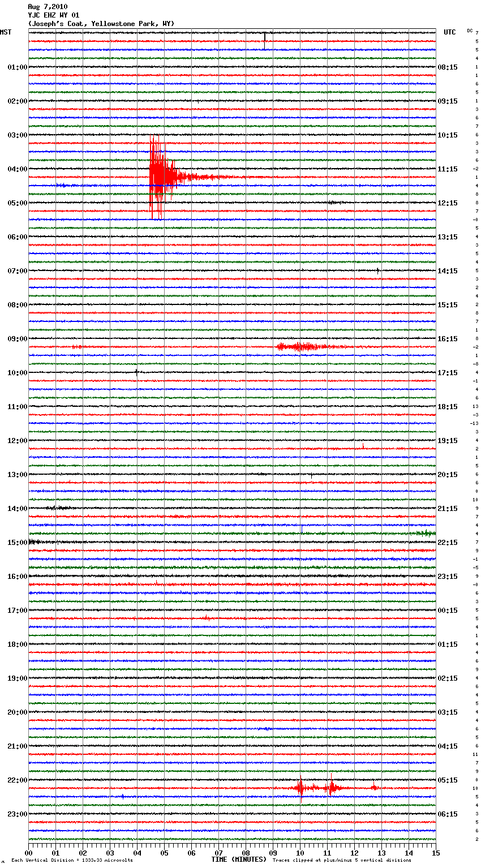Select the 23:00 MST row label
Image resolution: width=481 pixels, height=868 pixels.
(x=18, y=814)
